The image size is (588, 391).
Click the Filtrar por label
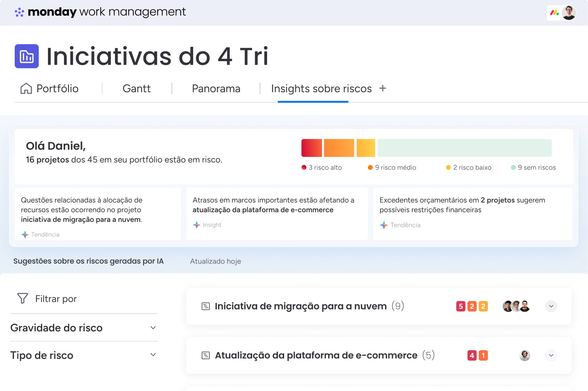coord(56,299)
